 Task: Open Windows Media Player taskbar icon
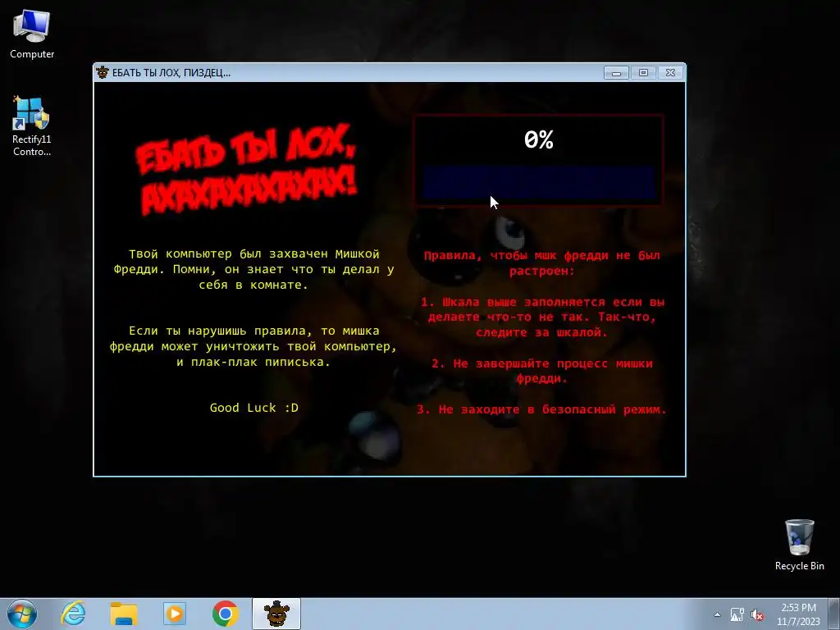[x=175, y=614]
